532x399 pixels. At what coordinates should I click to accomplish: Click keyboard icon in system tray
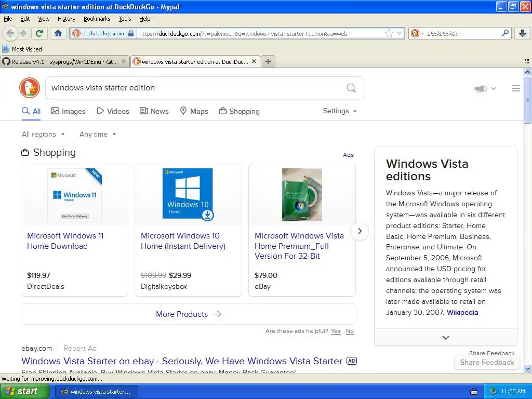click(474, 392)
